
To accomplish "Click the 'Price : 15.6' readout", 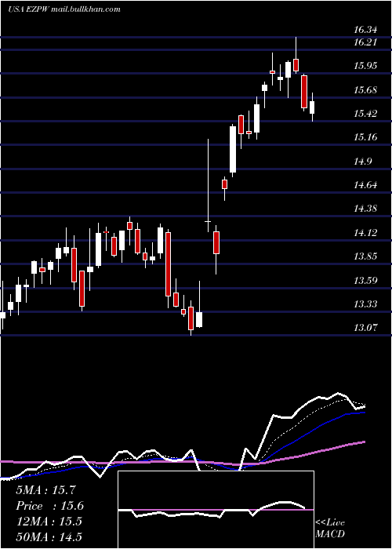I will (x=49, y=506).
